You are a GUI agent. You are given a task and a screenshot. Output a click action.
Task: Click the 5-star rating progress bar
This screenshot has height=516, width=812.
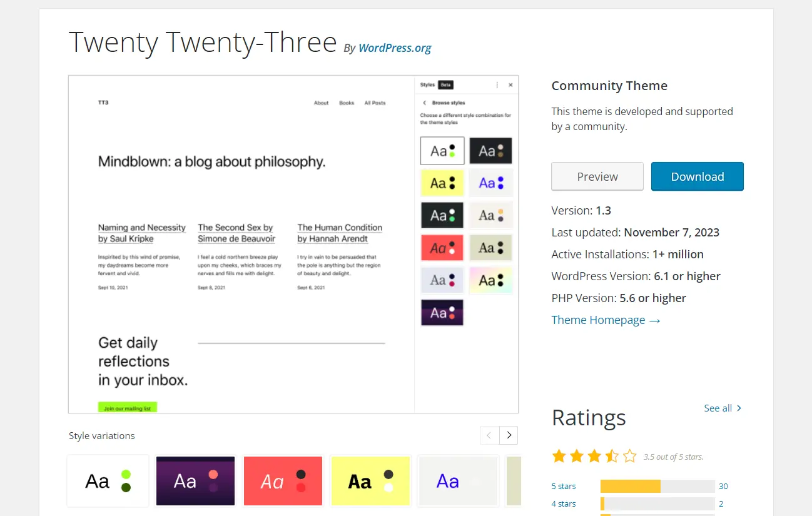pyautogui.click(x=657, y=486)
